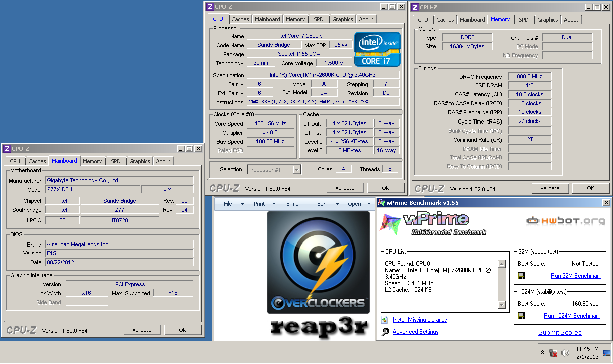This screenshot has width=613, height=364.
Task: Click OK in the CPU-Z Mainboard window
Action: pos(182,330)
